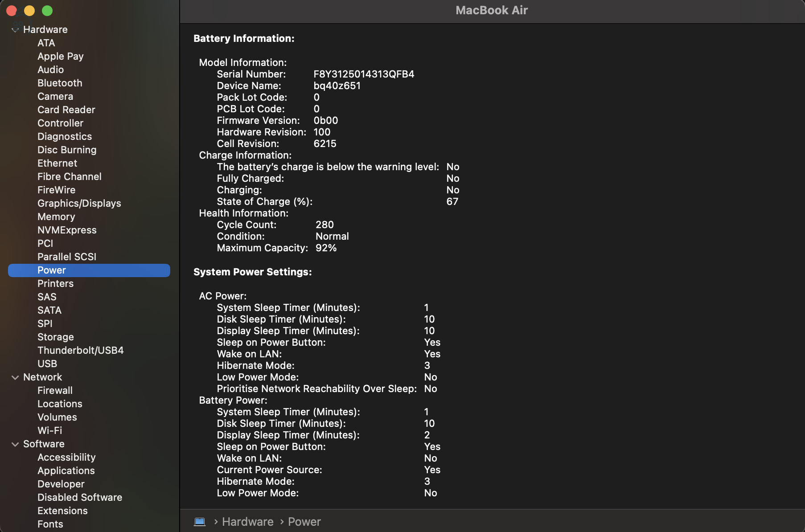Select Card Reader in the sidebar
Image resolution: width=805 pixels, height=532 pixels.
(x=66, y=110)
